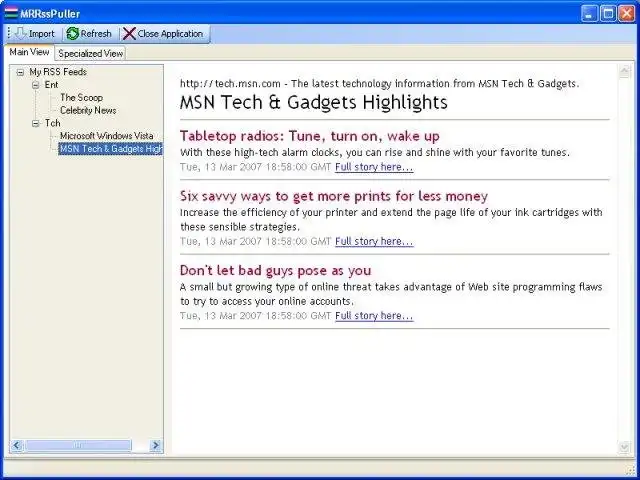Open Don't let bad guys pose as you headline
The width and height of the screenshot is (640, 480).
tap(276, 270)
